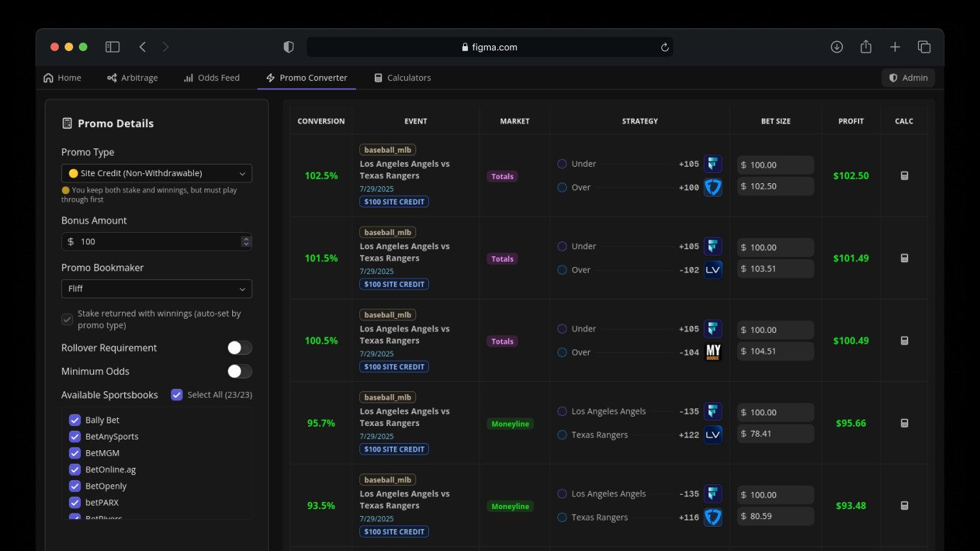
Task: Open calculator for the 95.7% conversion row
Action: [904, 423]
